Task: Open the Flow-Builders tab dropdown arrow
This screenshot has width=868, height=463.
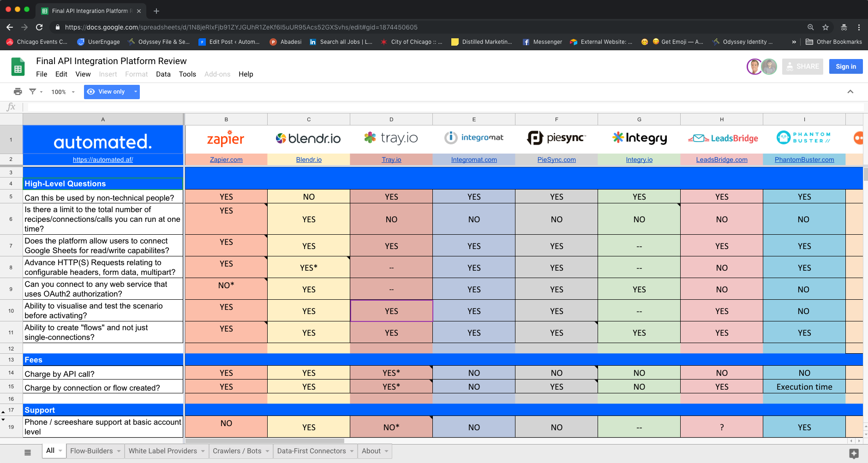Action: point(119,451)
